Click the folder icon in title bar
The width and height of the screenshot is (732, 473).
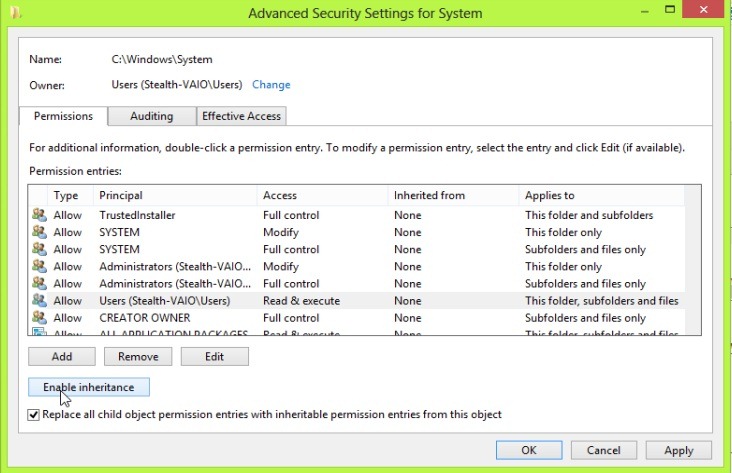[x=13, y=13]
